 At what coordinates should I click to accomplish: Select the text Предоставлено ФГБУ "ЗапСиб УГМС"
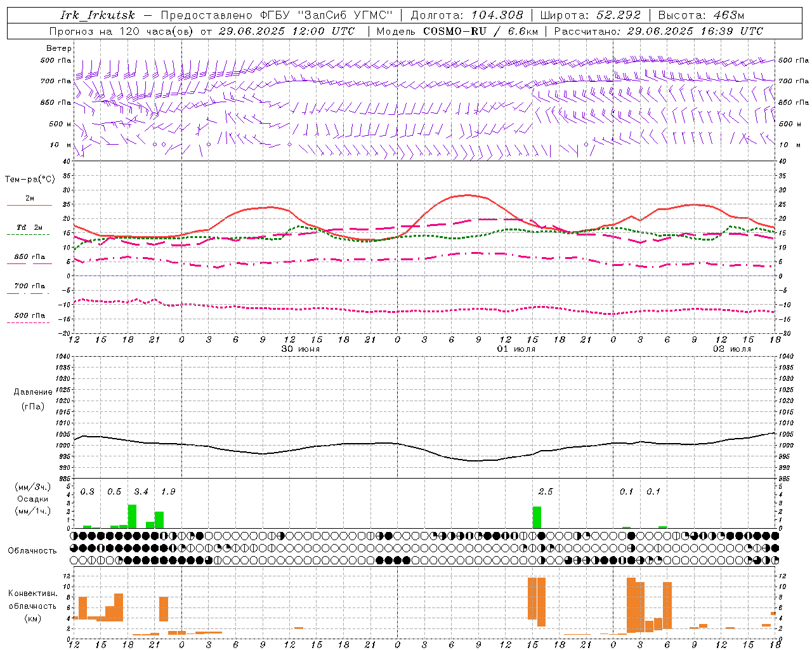click(277, 15)
